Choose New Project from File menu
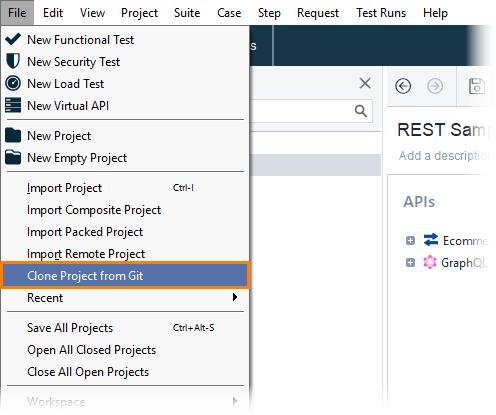 (x=125, y=136)
